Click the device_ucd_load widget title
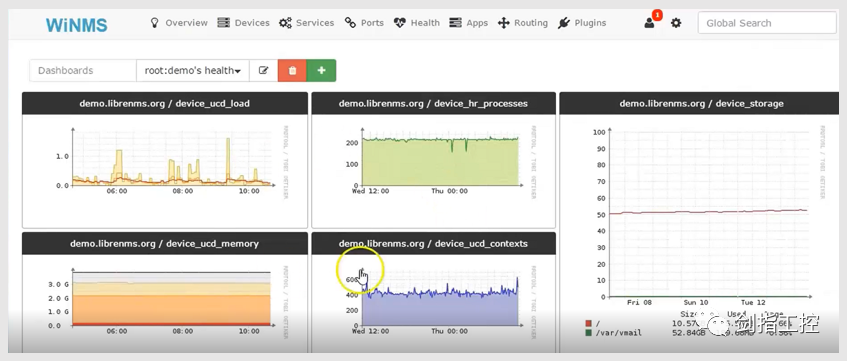Image resolution: width=847 pixels, height=361 pixels. click(165, 103)
